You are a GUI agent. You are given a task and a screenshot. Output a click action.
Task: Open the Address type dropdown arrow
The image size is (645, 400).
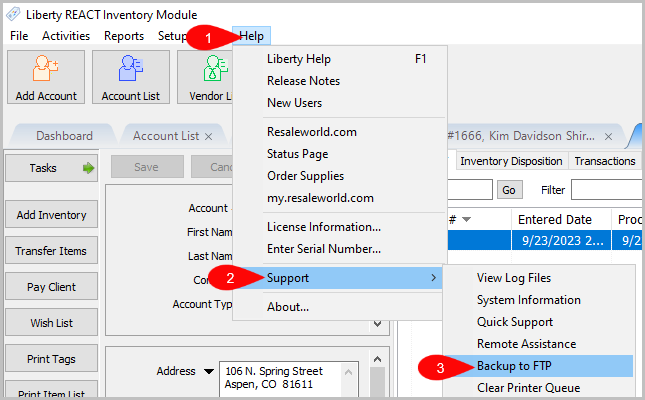pos(209,372)
